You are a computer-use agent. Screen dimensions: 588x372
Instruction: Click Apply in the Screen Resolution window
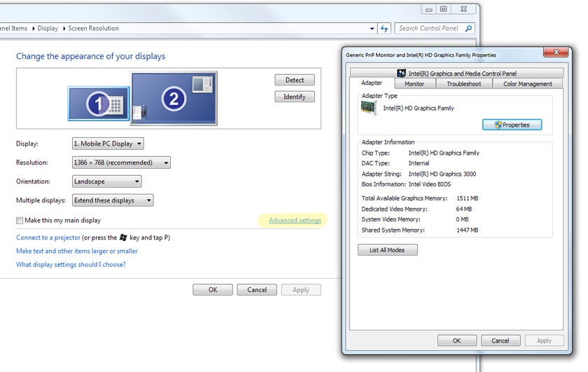click(301, 290)
